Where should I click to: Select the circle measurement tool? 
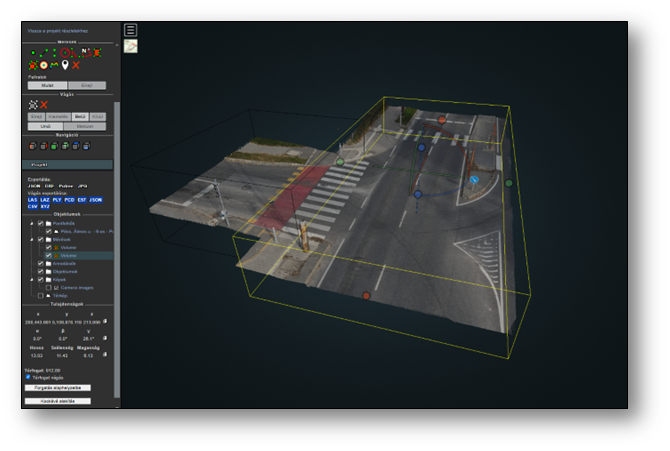[x=66, y=52]
